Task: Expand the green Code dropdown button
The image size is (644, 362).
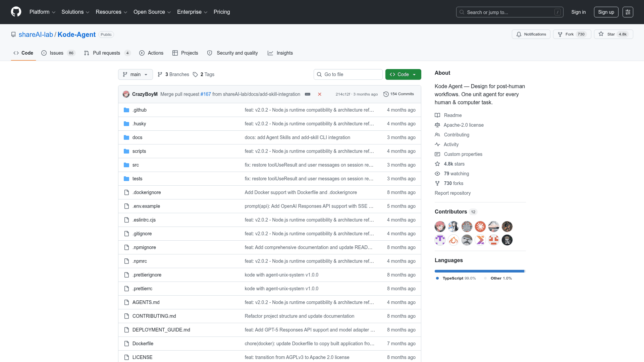Action: pos(403,74)
